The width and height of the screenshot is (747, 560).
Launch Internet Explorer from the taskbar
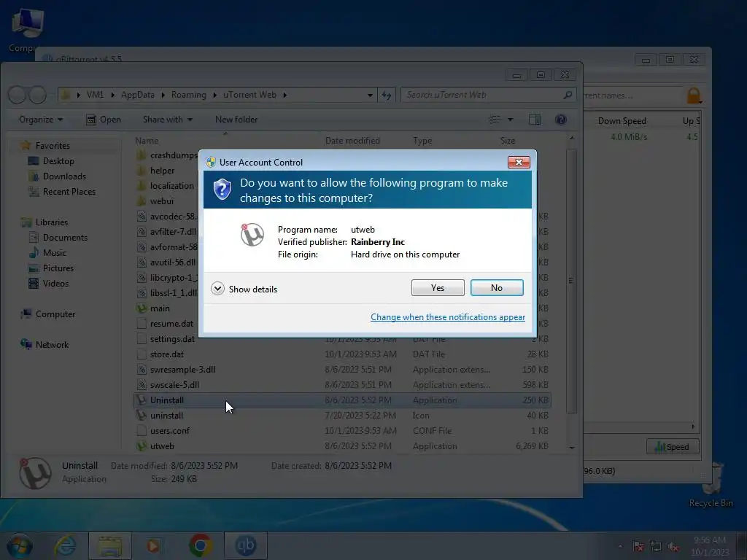pos(65,545)
